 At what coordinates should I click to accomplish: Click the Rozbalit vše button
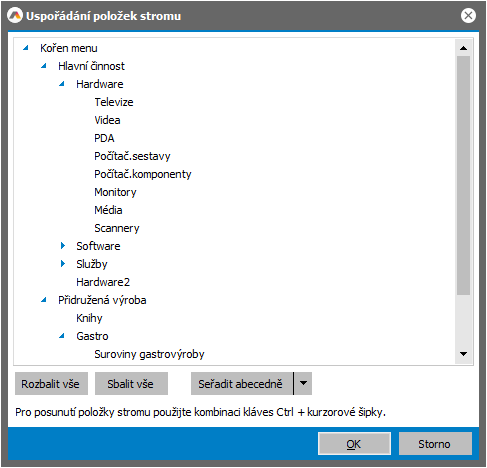point(51,384)
